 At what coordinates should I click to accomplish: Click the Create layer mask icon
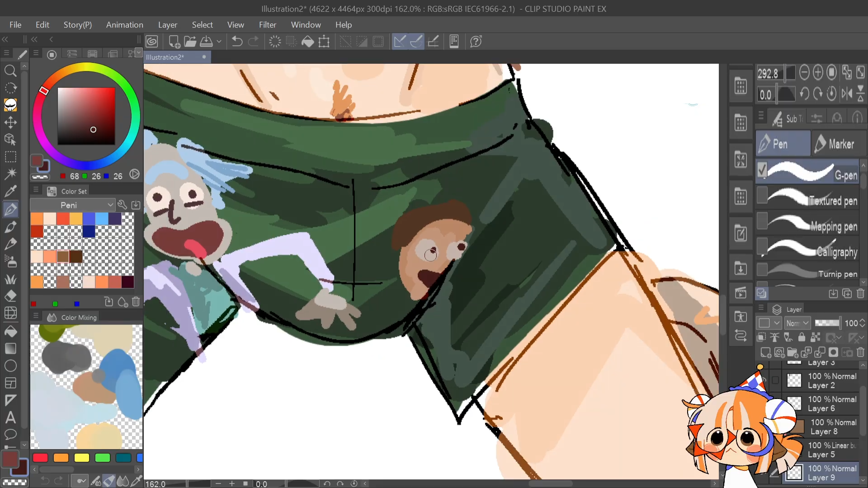tap(833, 352)
